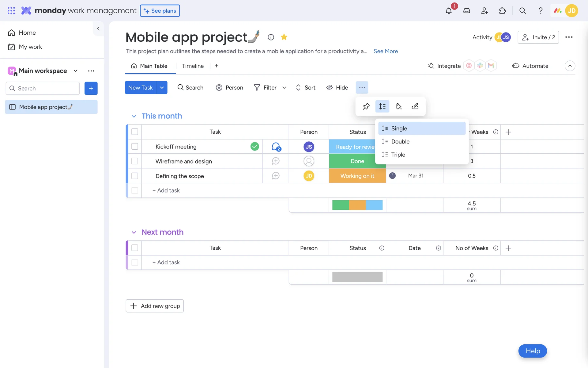
Task: Click the pin columns icon
Action: [366, 106]
